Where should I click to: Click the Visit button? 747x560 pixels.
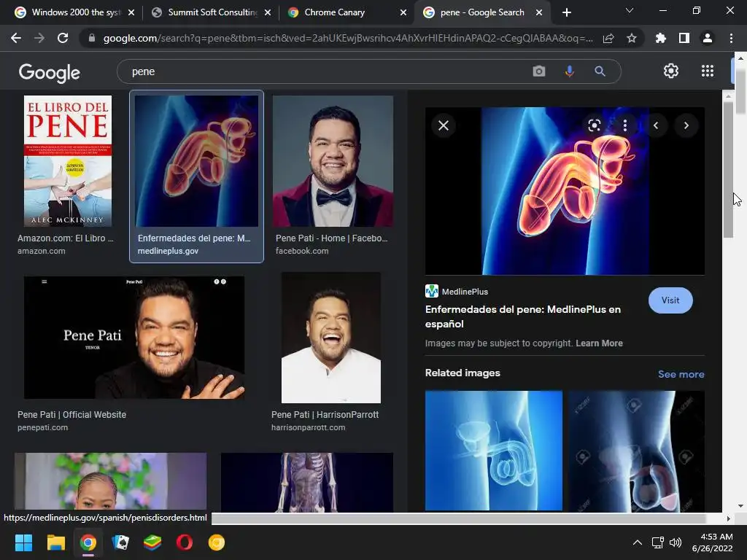click(670, 300)
